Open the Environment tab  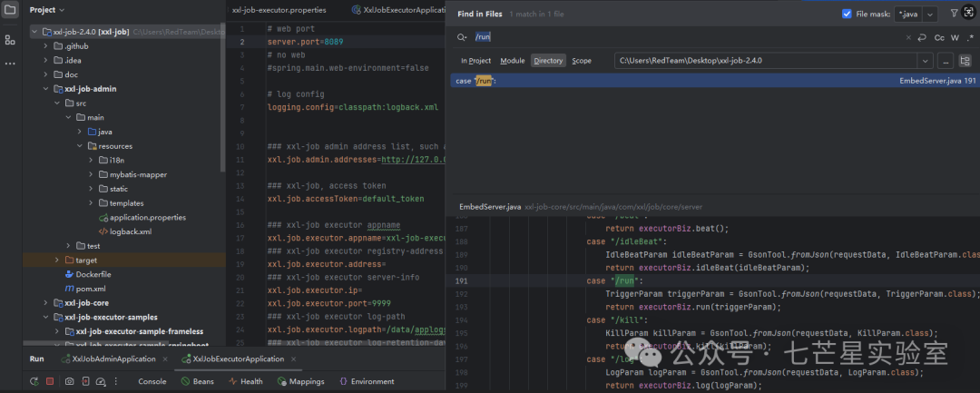pos(367,381)
